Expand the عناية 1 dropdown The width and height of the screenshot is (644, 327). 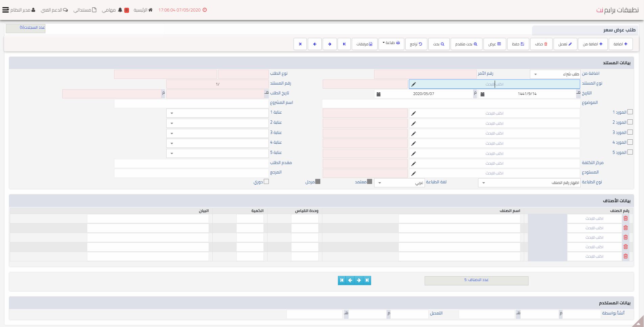click(x=217, y=113)
